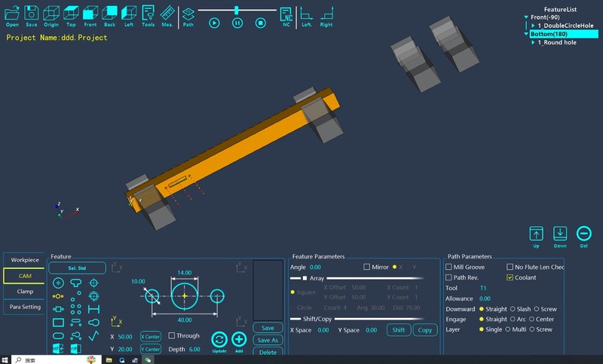Screen dimensions: 603x364
Task: Expand the 1_Round hole item
Action: pos(533,42)
